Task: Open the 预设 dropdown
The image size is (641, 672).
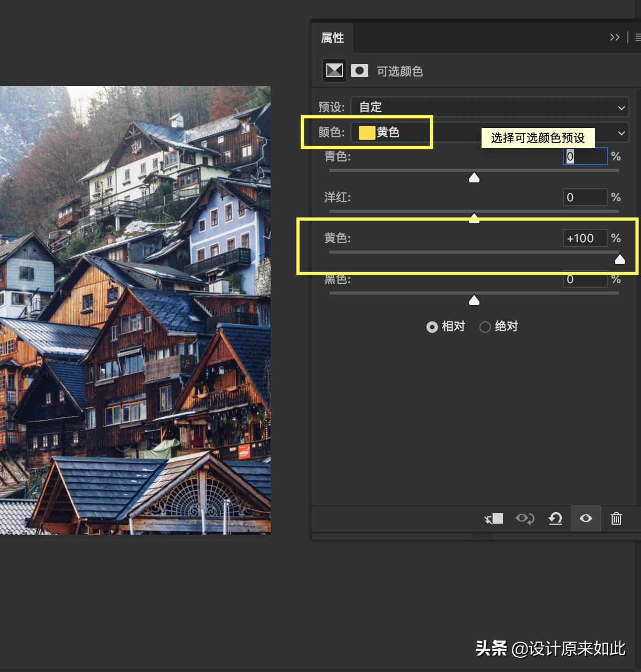Action: (489, 107)
